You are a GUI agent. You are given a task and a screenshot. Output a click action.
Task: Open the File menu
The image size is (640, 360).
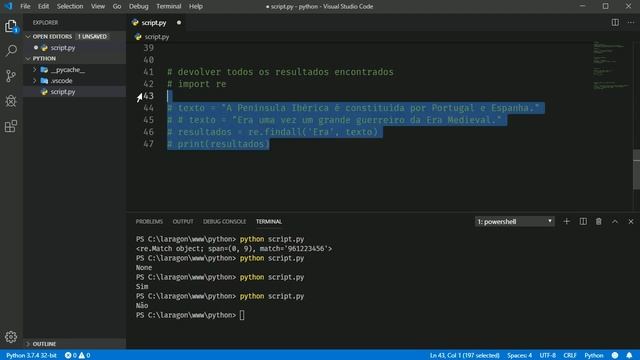pyautogui.click(x=25, y=6)
